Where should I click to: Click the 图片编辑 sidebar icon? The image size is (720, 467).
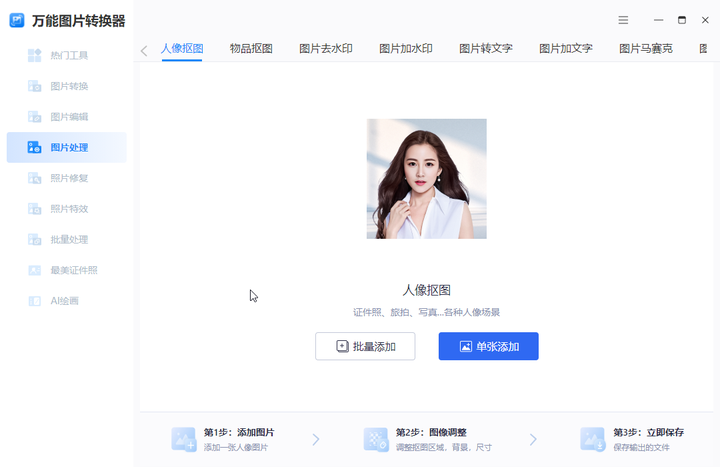coord(34,117)
